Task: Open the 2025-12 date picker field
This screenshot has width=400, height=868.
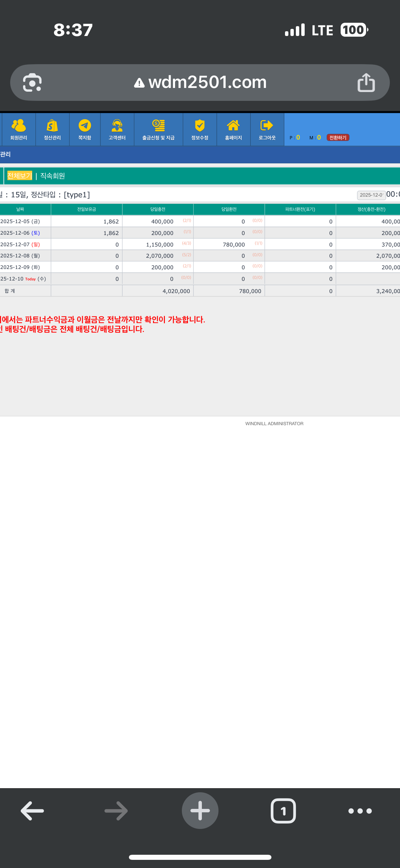Action: click(371, 195)
